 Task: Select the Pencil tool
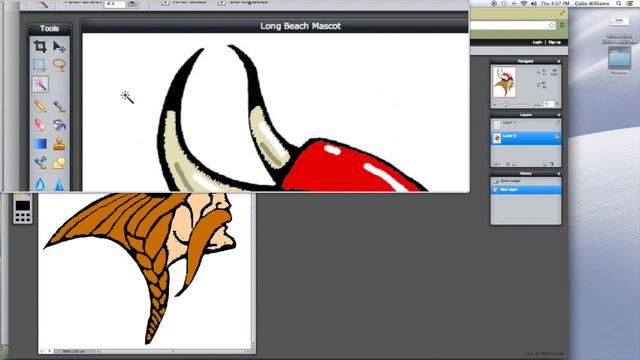[40, 106]
